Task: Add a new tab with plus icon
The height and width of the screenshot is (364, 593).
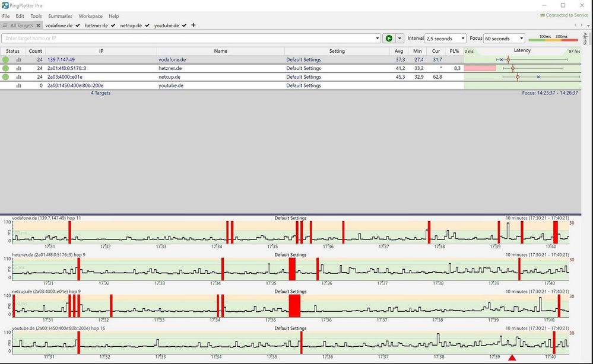Action: (x=194, y=25)
